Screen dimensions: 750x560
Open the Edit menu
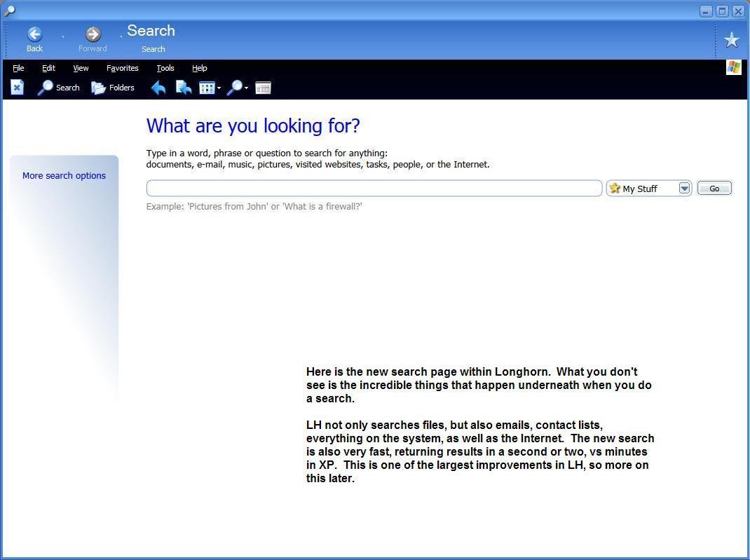click(x=48, y=68)
